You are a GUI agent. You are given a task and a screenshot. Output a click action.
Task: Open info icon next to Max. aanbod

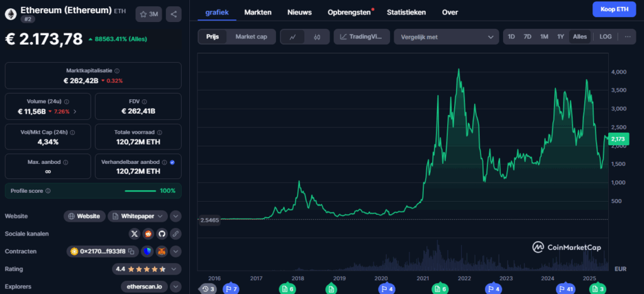point(65,162)
